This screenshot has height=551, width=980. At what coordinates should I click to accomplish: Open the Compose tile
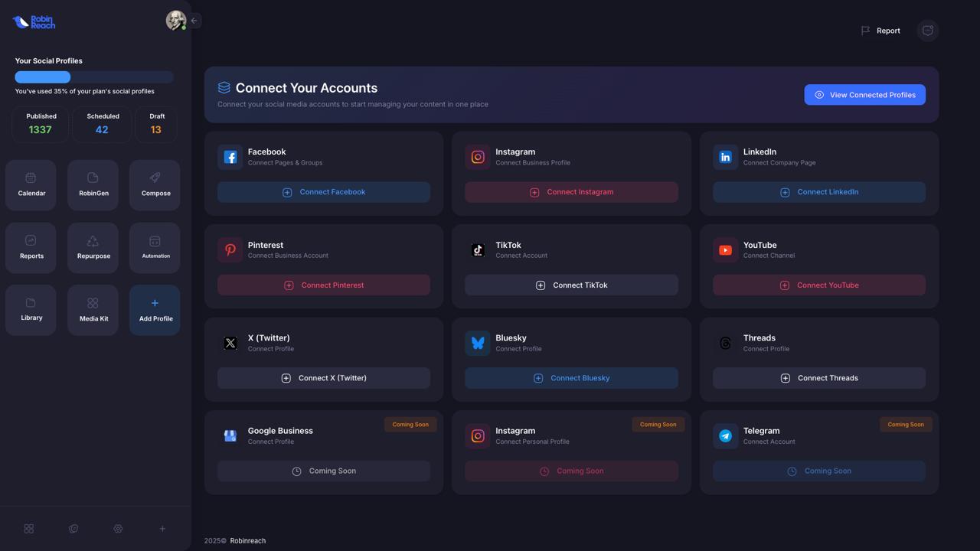pyautogui.click(x=155, y=185)
